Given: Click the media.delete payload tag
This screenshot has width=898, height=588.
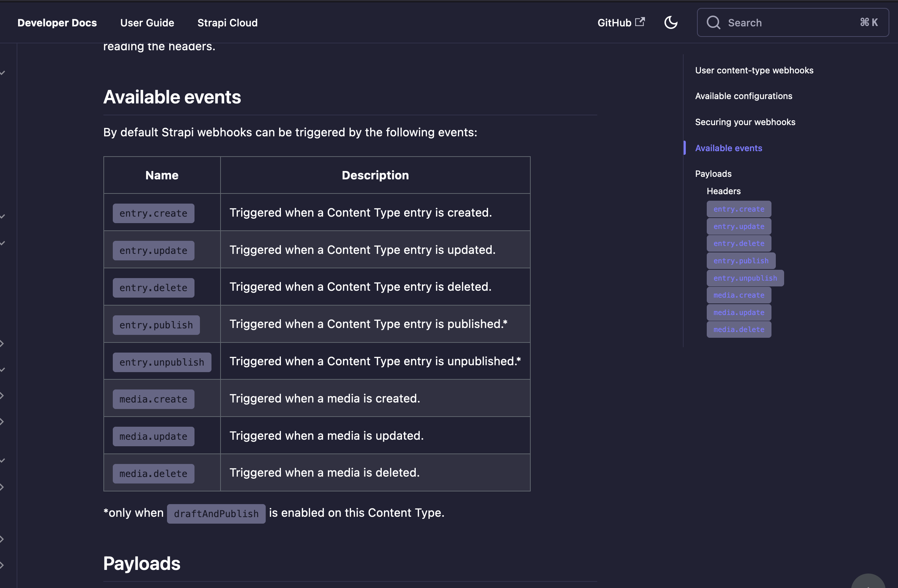Looking at the screenshot, I should (739, 329).
